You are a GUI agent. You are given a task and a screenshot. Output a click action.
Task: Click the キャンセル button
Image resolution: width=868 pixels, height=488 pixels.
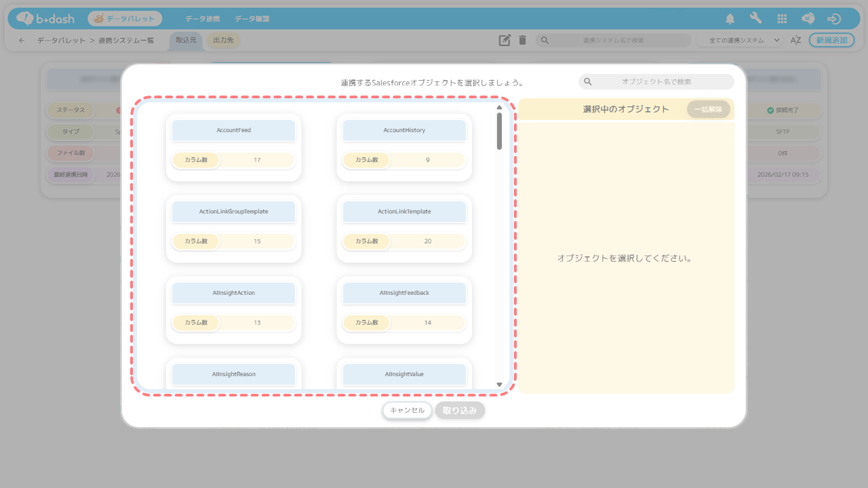407,410
